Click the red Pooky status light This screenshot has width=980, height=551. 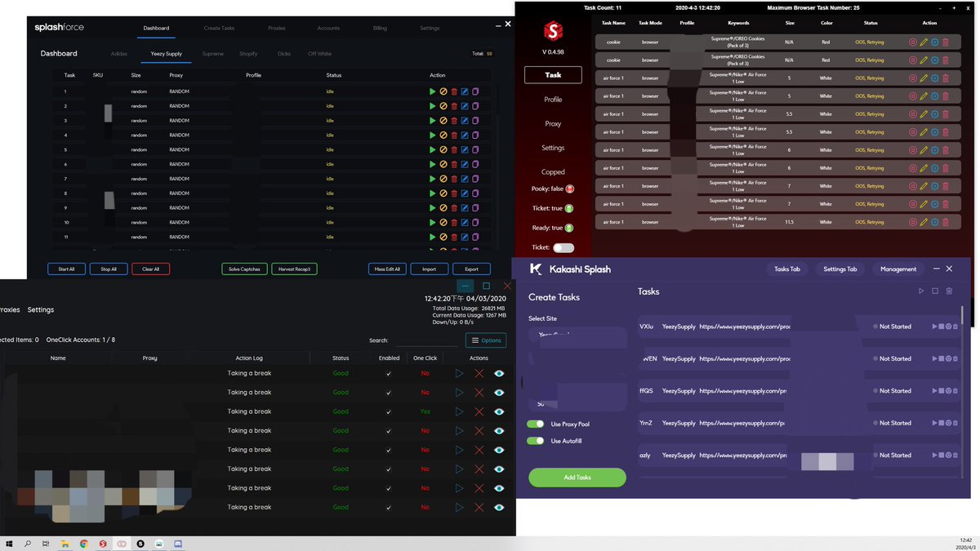pyautogui.click(x=570, y=189)
